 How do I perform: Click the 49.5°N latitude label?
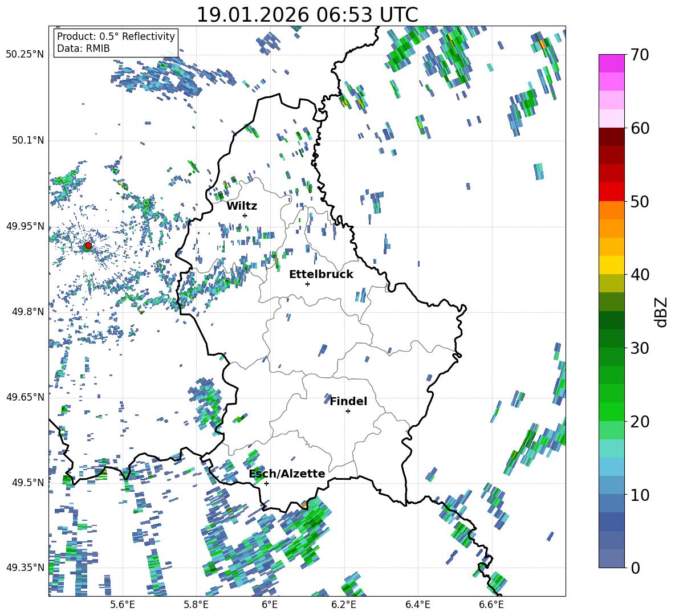point(28,482)
